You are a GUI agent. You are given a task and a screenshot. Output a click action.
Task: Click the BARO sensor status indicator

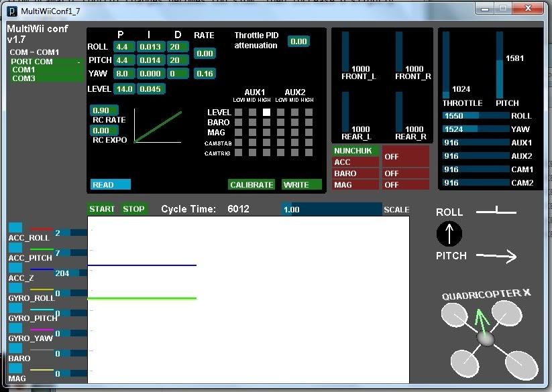click(405, 174)
